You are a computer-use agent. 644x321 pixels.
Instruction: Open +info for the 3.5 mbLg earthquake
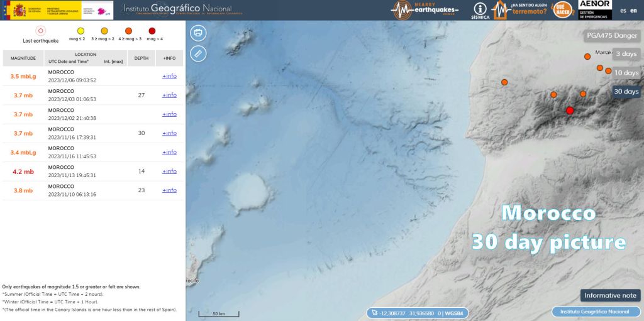click(x=169, y=76)
